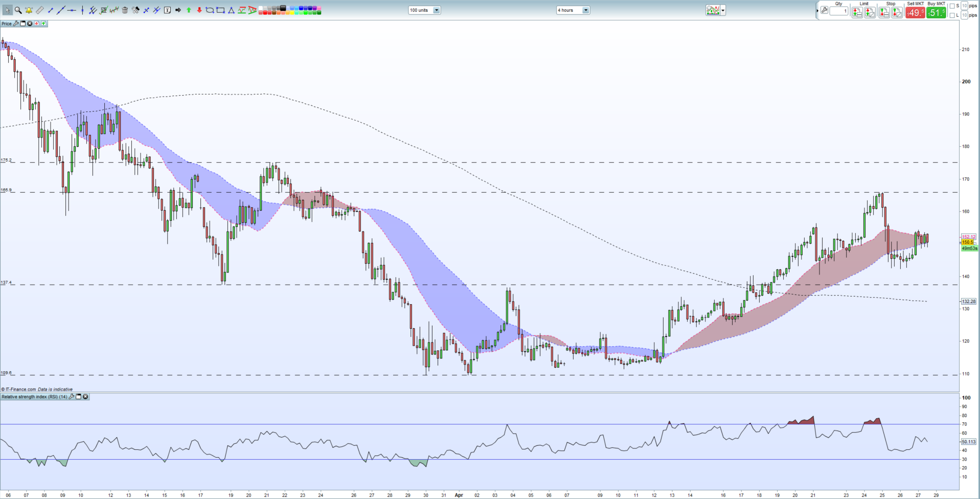Select the horizontal line tool

coord(72,10)
